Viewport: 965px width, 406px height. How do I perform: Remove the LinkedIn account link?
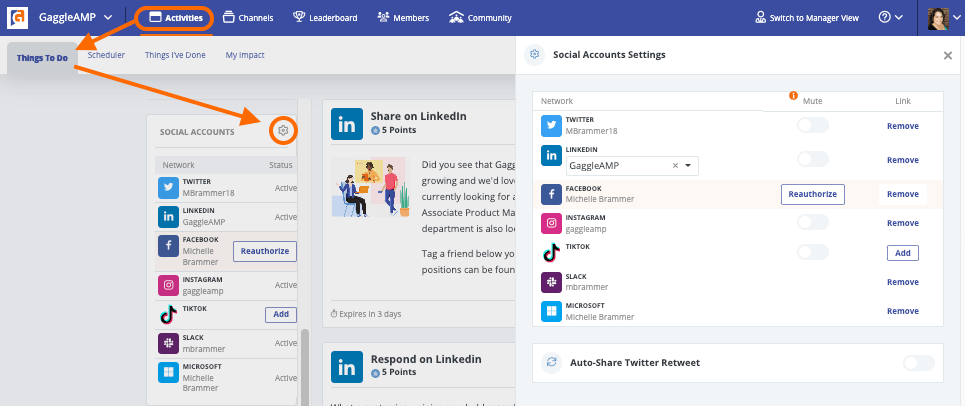(902, 160)
